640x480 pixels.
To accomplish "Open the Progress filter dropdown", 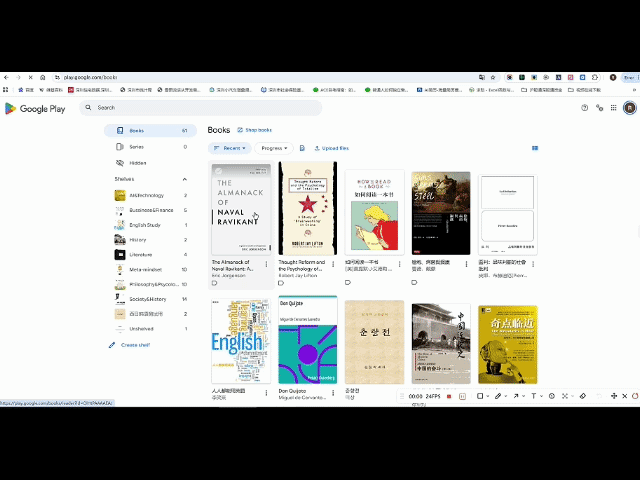I will tap(274, 148).
